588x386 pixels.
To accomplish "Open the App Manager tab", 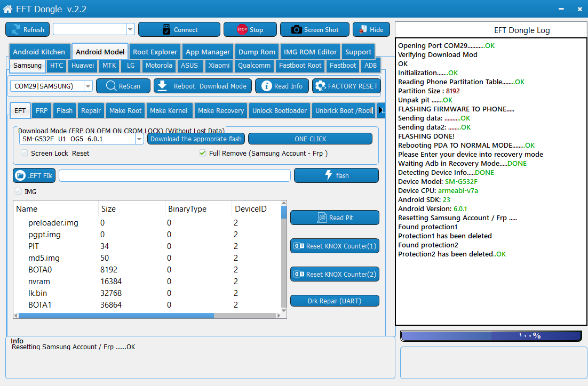I will [x=208, y=52].
